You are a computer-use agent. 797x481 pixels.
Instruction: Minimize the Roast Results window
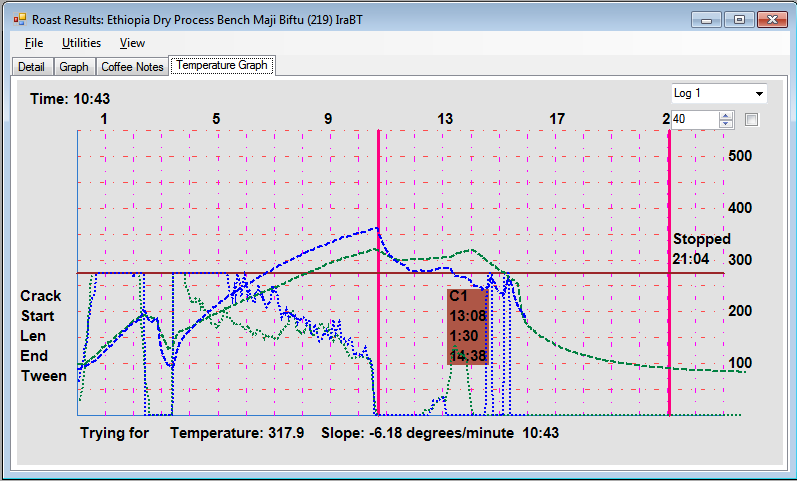707,19
